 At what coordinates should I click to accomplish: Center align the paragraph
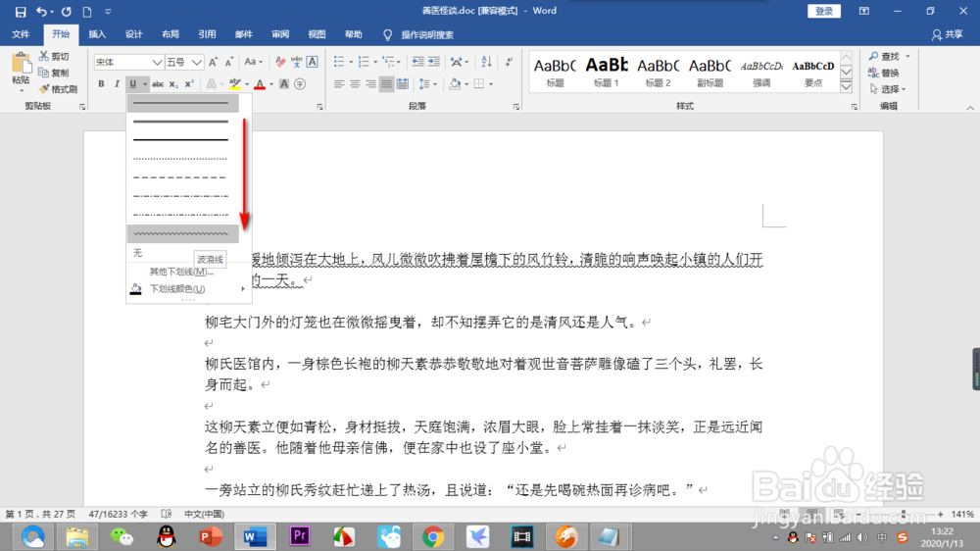(355, 83)
